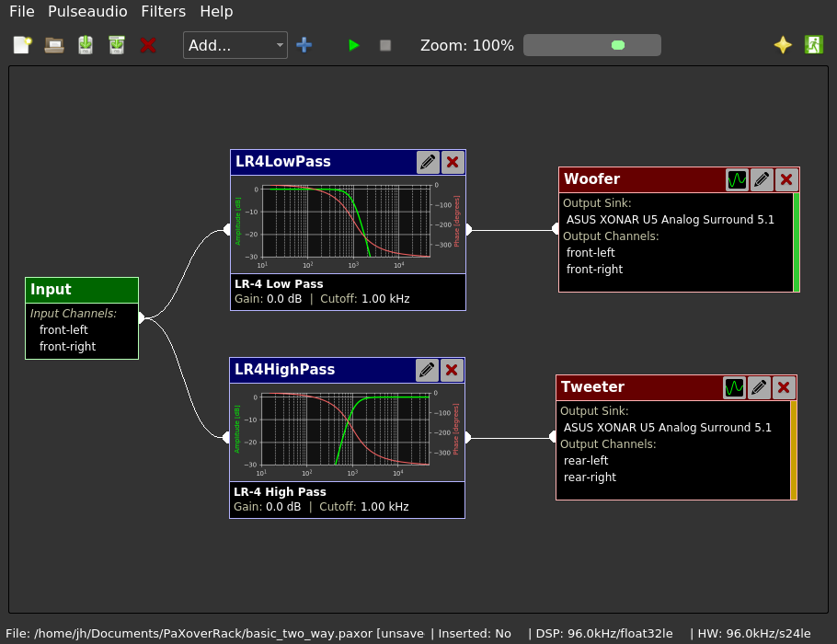Viewport: 837px width, 644px height.
Task: Click the blue plus add icon
Action: click(x=304, y=45)
